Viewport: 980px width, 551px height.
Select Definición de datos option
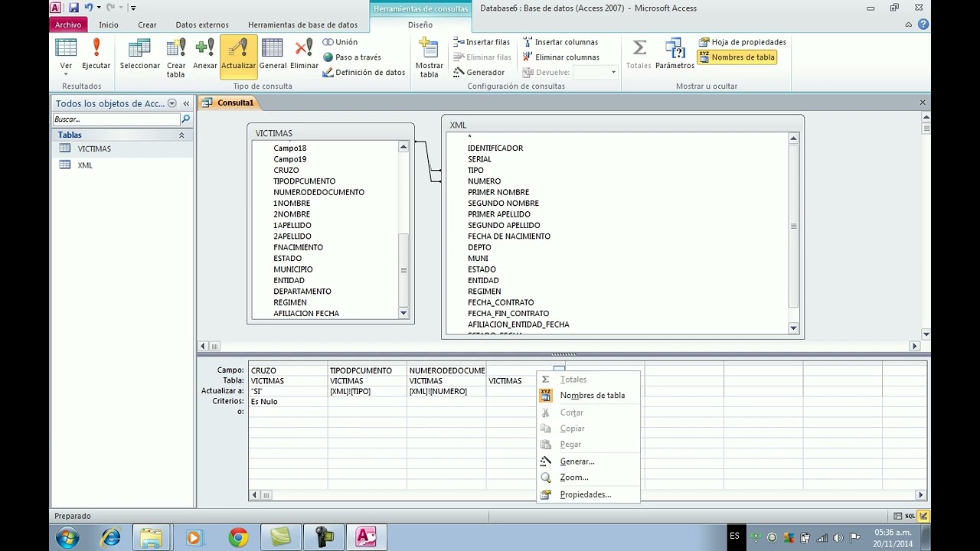pyautogui.click(x=364, y=73)
